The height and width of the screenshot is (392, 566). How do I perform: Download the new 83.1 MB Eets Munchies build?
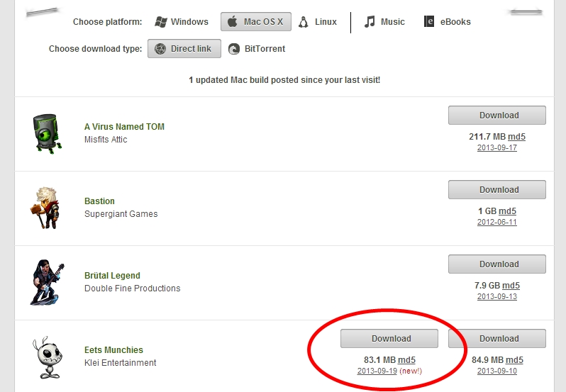click(389, 339)
